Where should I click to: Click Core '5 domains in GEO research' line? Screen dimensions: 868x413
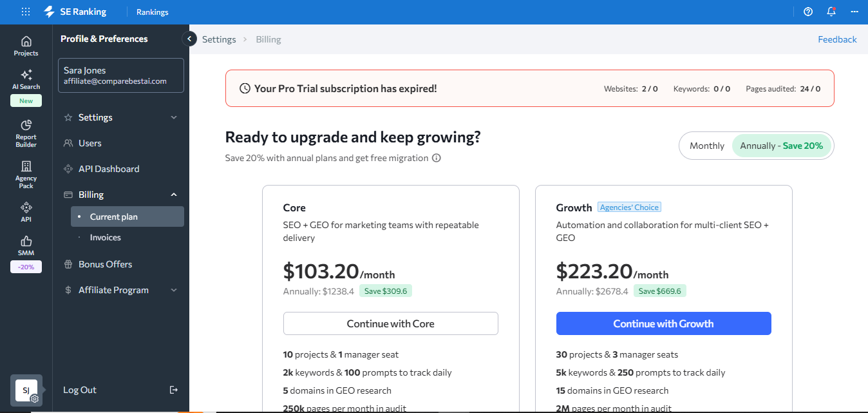pyautogui.click(x=337, y=390)
